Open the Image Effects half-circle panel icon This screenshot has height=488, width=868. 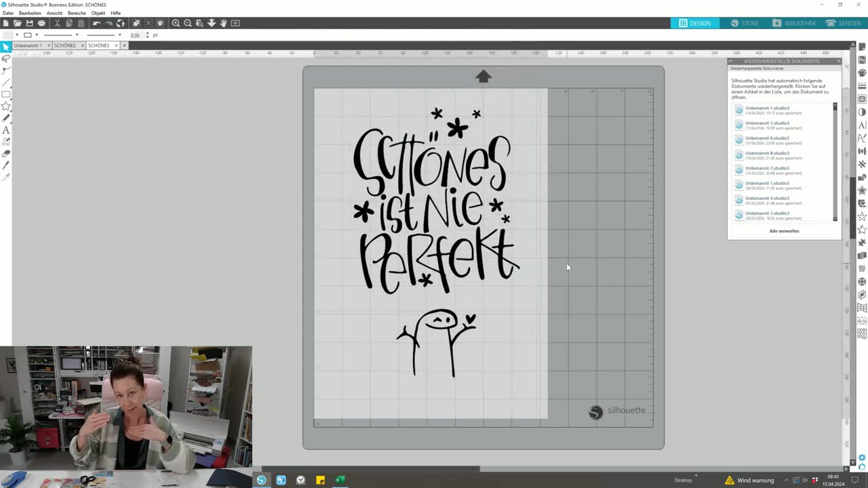[x=862, y=112]
